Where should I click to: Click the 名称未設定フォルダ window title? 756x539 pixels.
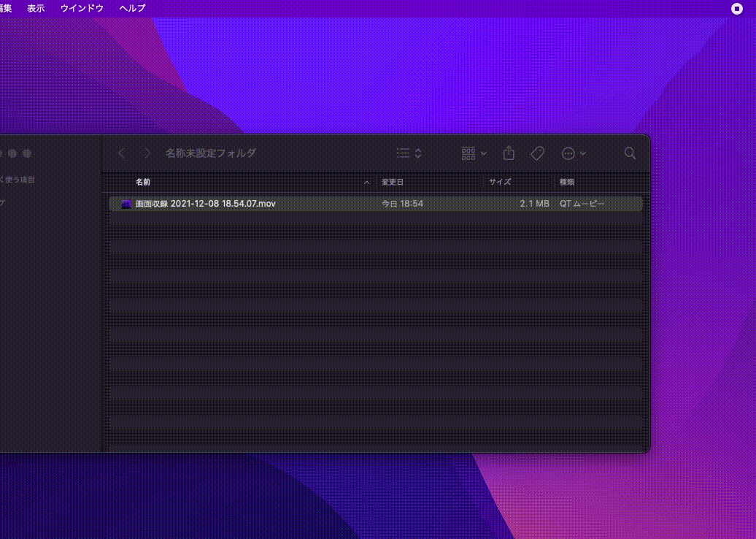pyautogui.click(x=211, y=153)
